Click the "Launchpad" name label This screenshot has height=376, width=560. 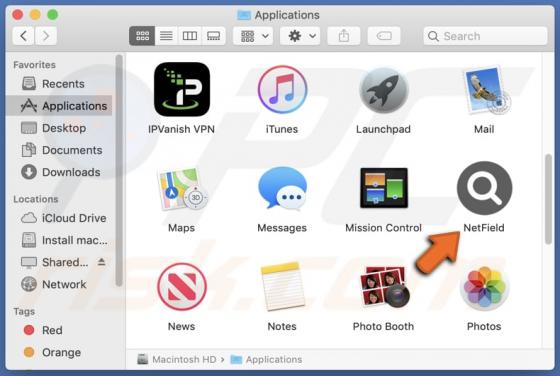point(384,129)
